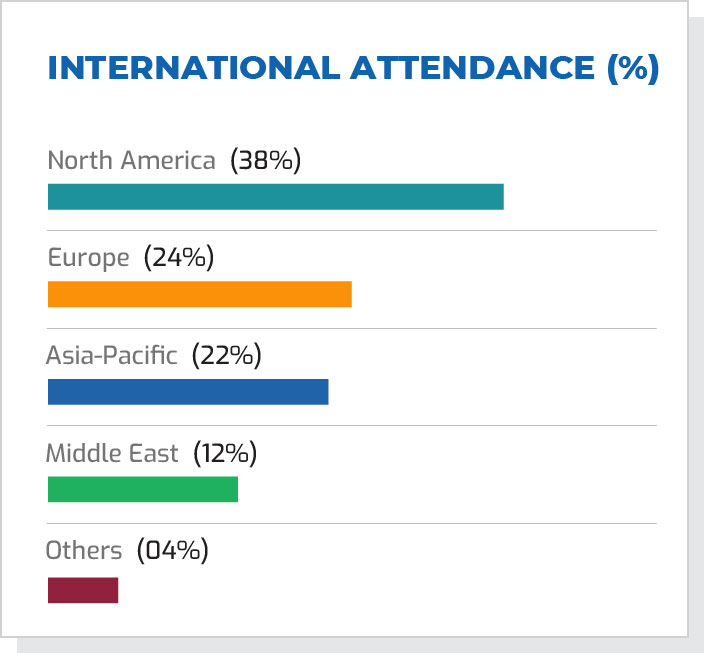Select the 22% value beside Asia-Pacific
704x653 pixels.
pos(226,355)
